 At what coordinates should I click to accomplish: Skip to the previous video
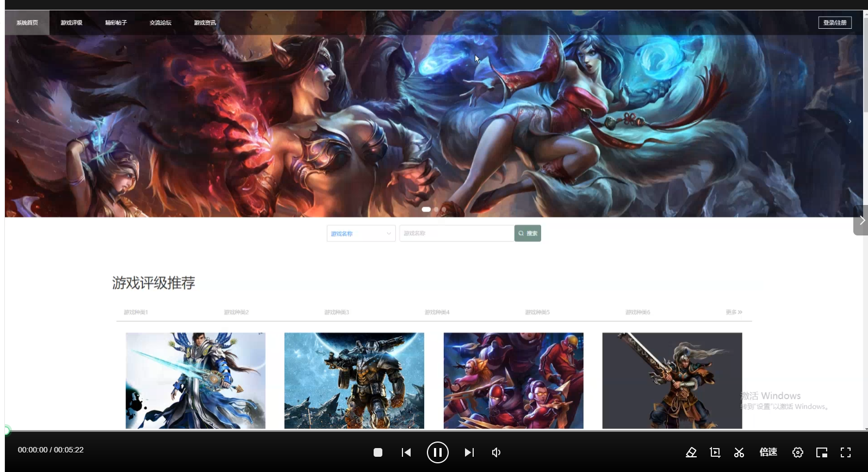[x=406, y=452]
